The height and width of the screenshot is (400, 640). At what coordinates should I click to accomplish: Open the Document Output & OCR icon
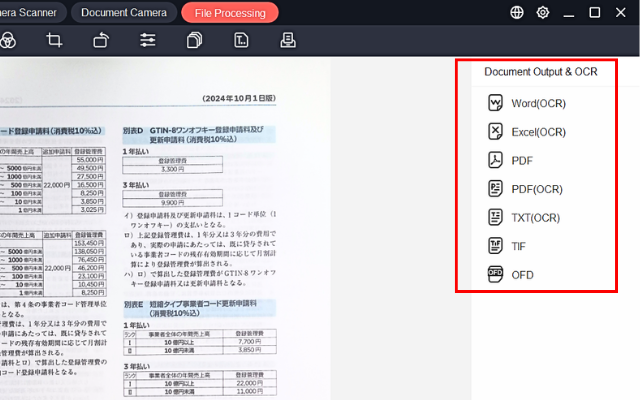(x=288, y=40)
